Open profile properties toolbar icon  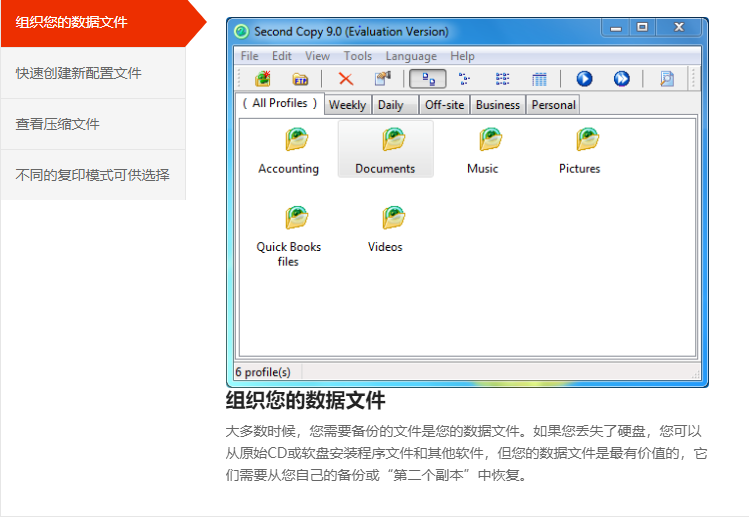(x=383, y=79)
